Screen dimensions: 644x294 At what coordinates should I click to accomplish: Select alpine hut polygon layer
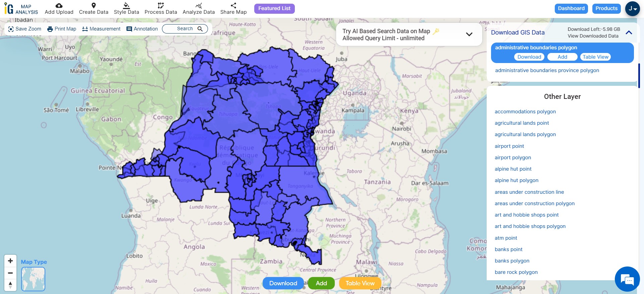tap(516, 180)
